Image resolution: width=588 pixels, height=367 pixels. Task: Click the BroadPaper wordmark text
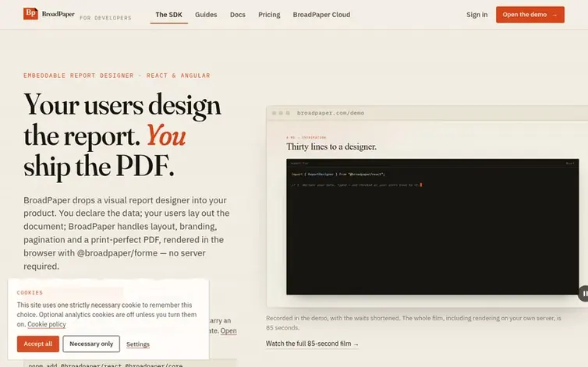click(58, 14)
